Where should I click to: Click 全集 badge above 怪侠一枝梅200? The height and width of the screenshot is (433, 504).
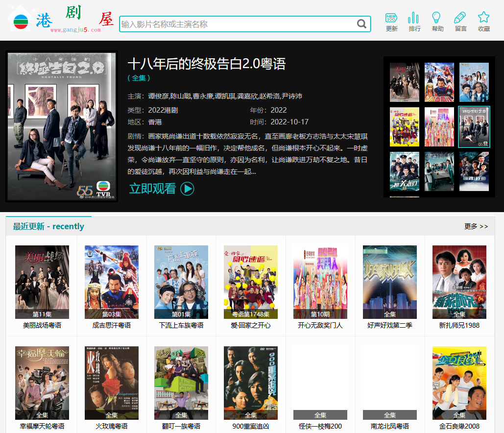click(x=320, y=415)
